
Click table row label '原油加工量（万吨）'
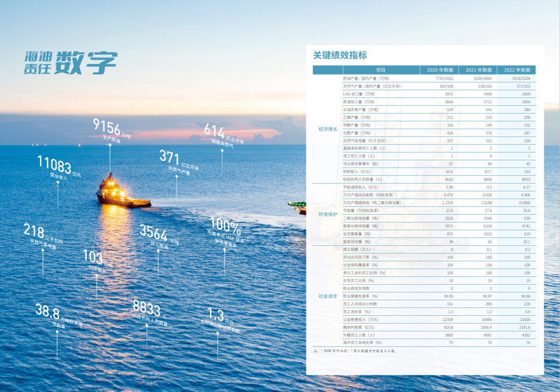tap(359, 102)
